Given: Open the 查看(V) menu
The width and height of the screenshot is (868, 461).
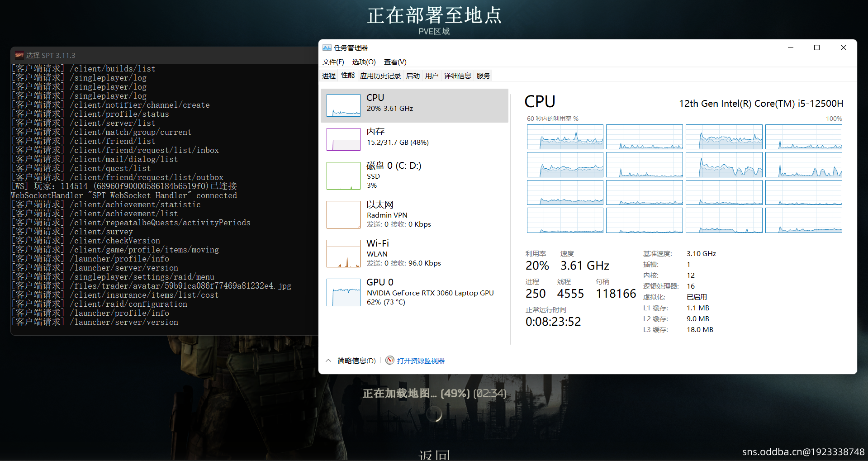Looking at the screenshot, I should click(x=395, y=62).
